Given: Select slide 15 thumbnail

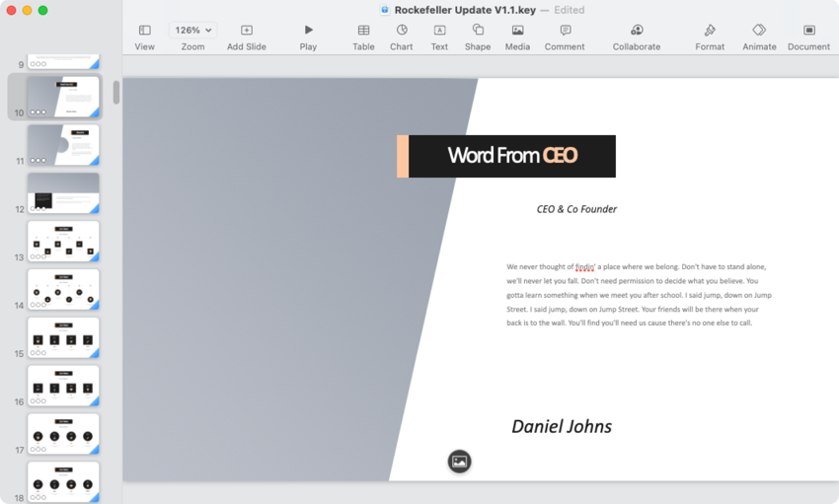Looking at the screenshot, I should tap(63, 337).
